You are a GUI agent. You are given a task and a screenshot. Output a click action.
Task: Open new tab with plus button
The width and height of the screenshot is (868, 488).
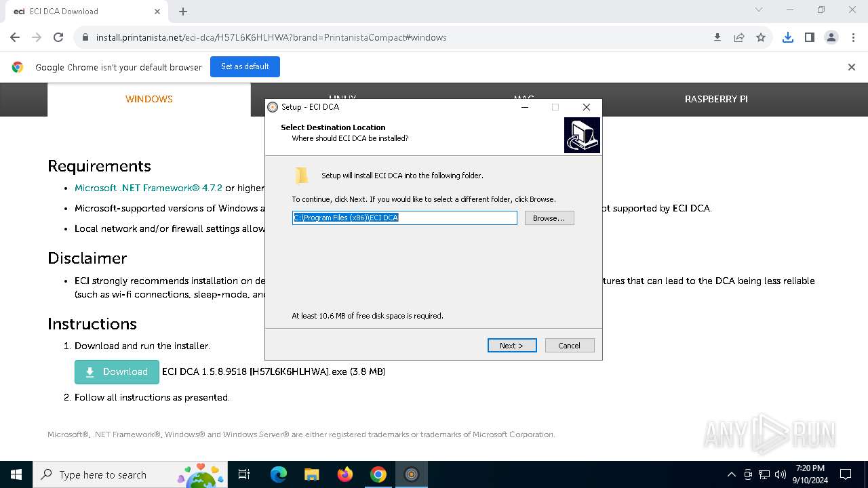(x=183, y=12)
